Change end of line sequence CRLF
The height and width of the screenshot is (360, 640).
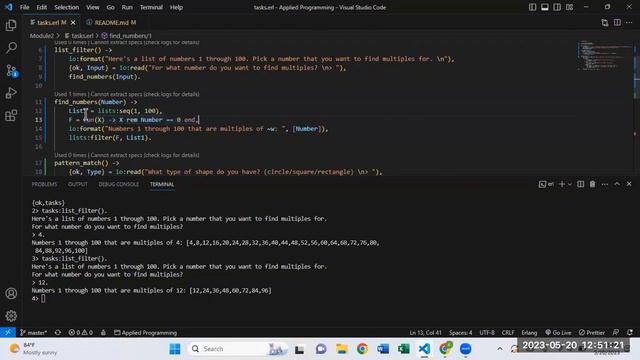pyautogui.click(x=508, y=333)
